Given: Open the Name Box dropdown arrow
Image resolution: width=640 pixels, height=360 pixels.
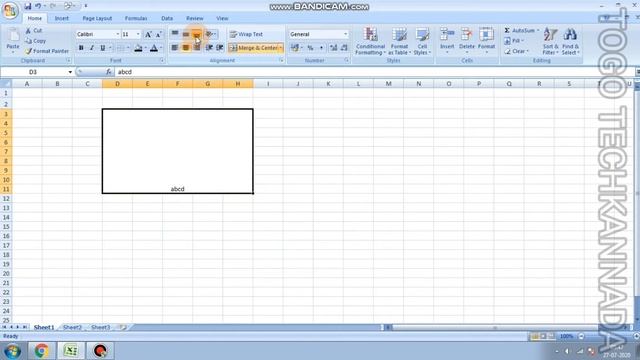Looking at the screenshot, I should [70, 72].
